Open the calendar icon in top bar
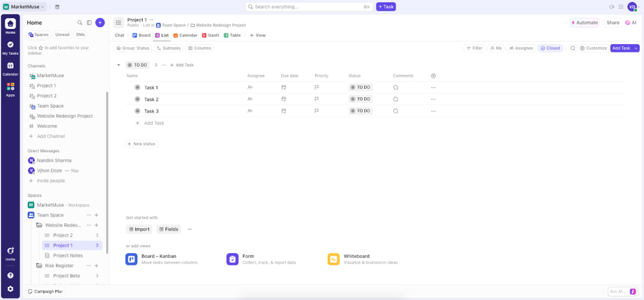 pos(57,6)
